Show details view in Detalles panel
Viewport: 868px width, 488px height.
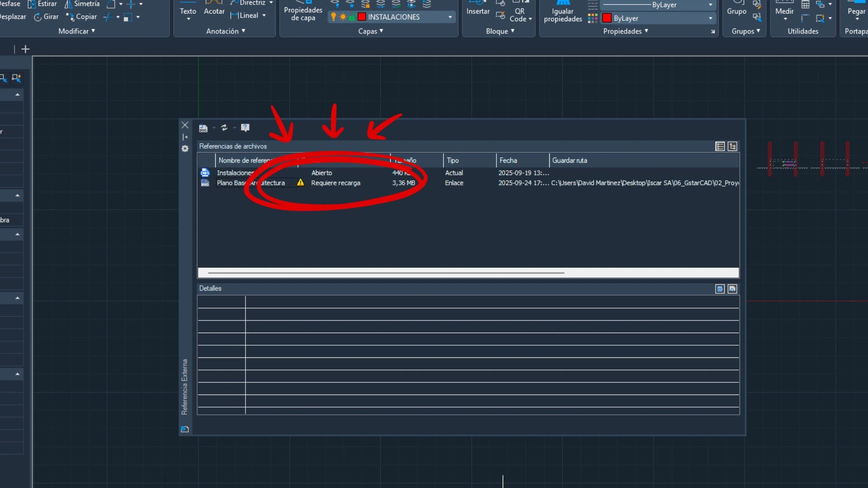tap(720, 289)
